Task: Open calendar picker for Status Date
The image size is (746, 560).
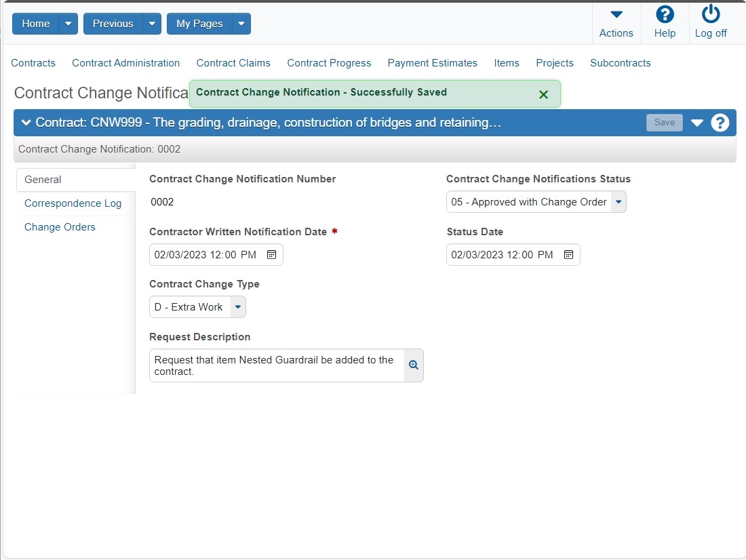Action: pos(568,254)
